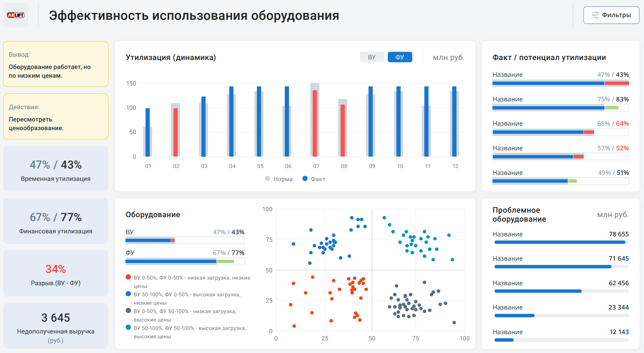Click the bar under value 23 344
This screenshot has width=644, height=353.
(x=561, y=316)
